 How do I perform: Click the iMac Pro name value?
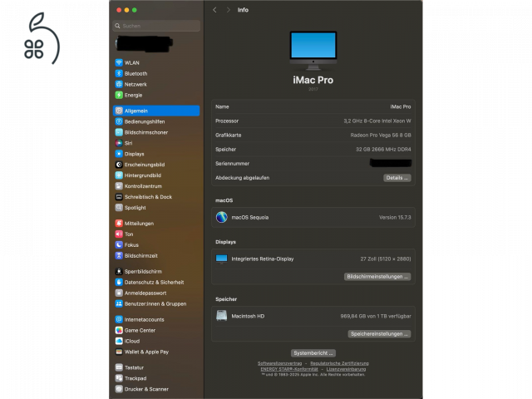click(401, 107)
